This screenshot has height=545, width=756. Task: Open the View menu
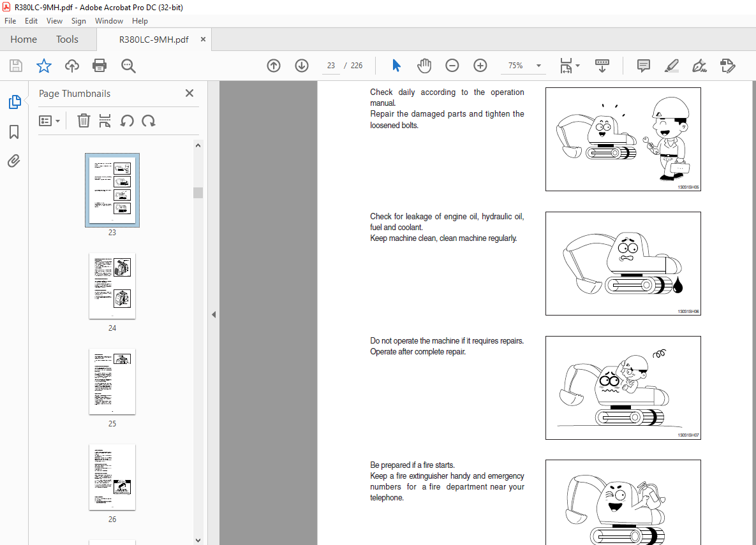point(54,21)
